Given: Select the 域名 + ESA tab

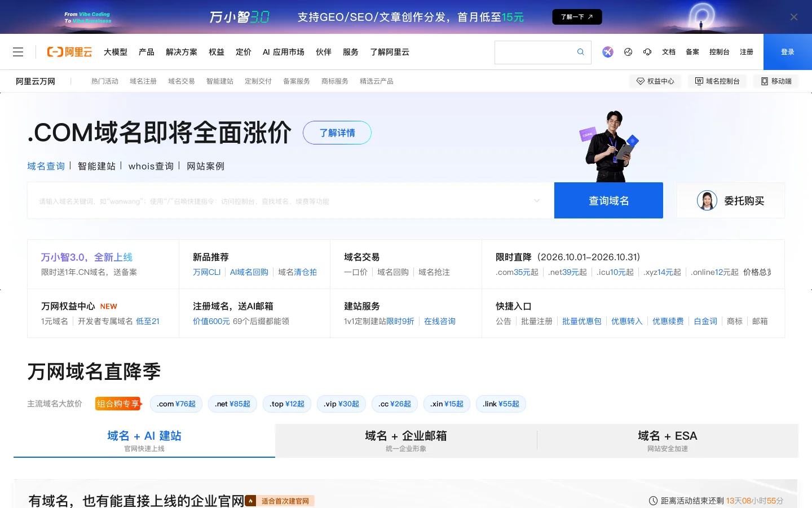Looking at the screenshot, I should pyautogui.click(x=668, y=441).
